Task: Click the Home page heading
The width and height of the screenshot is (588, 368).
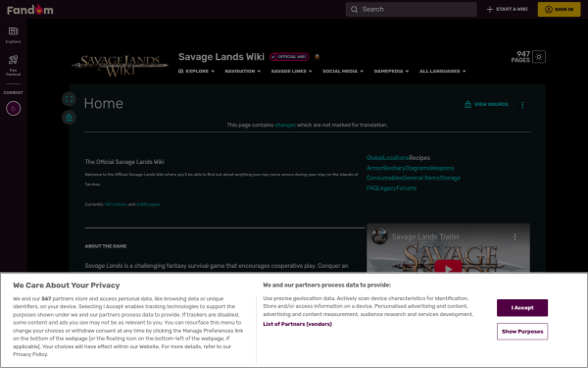Action: click(x=104, y=103)
